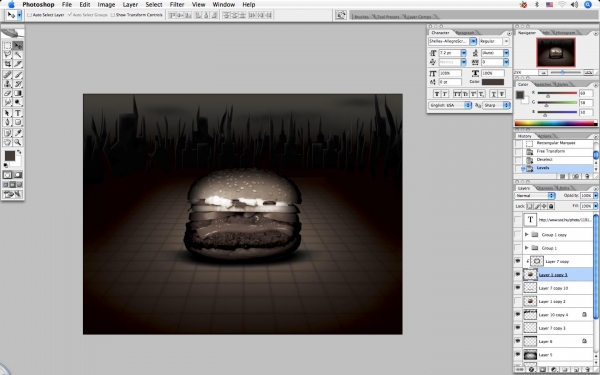600x375 pixels.
Task: Open the Layer menu
Action: pyautogui.click(x=130, y=5)
